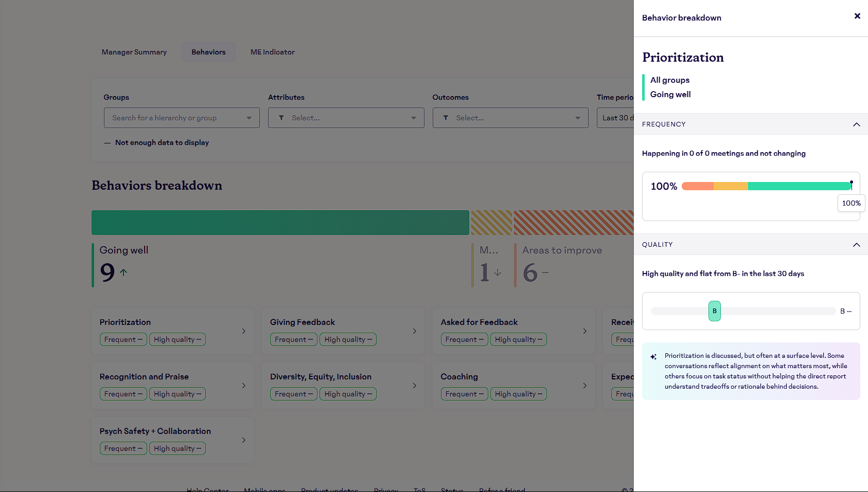Click the Behaviors breakdown heading
This screenshot has width=868, height=492.
(x=157, y=186)
